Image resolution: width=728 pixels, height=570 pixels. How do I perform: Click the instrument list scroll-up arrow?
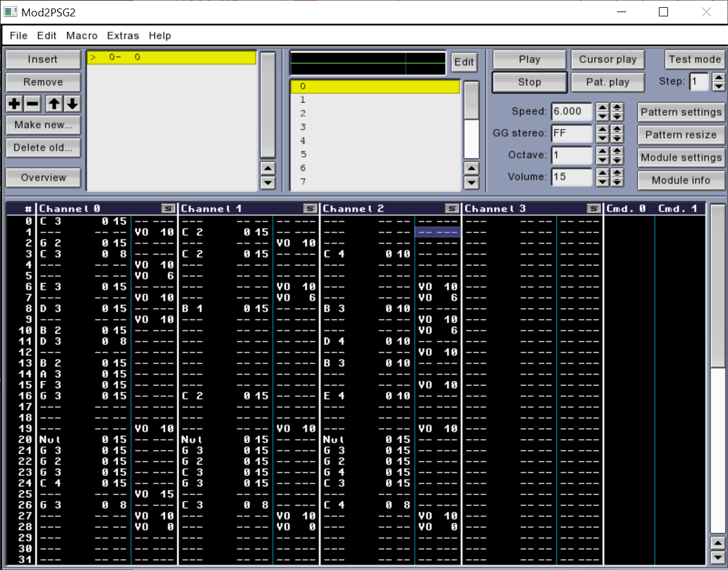[471, 168]
